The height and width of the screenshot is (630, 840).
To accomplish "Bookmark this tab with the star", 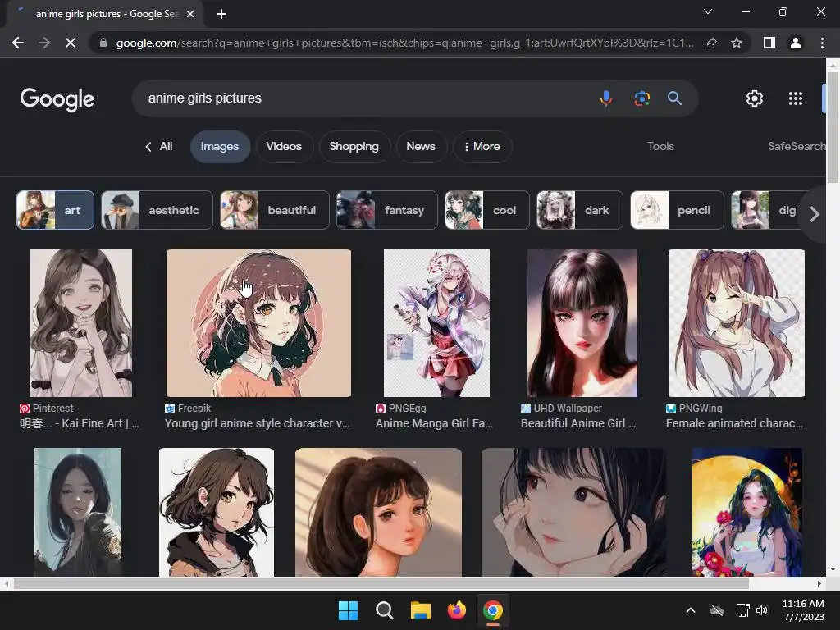I will pyautogui.click(x=737, y=43).
